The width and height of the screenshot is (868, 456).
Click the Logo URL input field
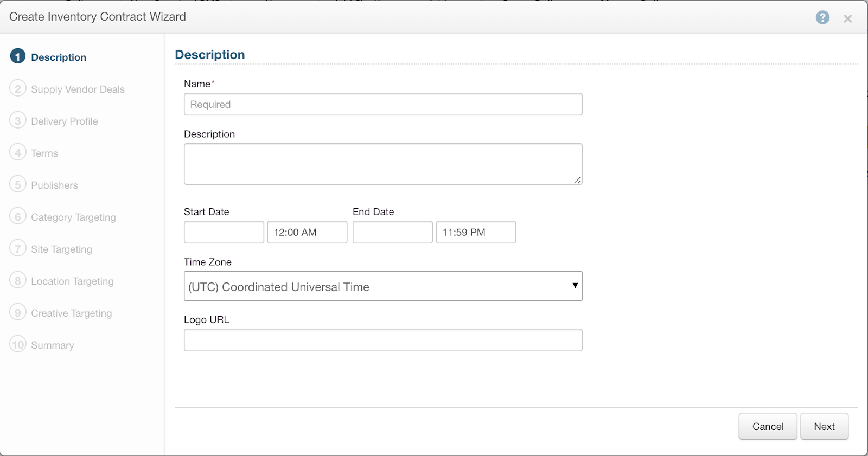coord(382,340)
